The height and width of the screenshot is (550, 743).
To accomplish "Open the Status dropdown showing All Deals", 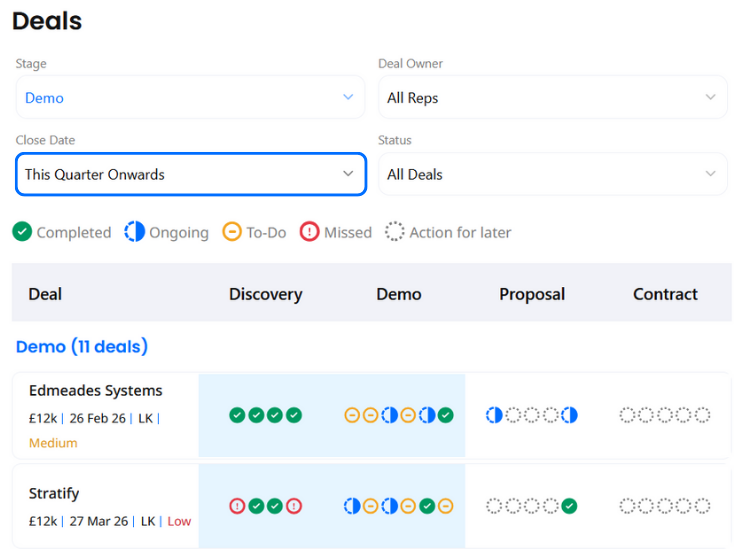I will tap(552, 174).
